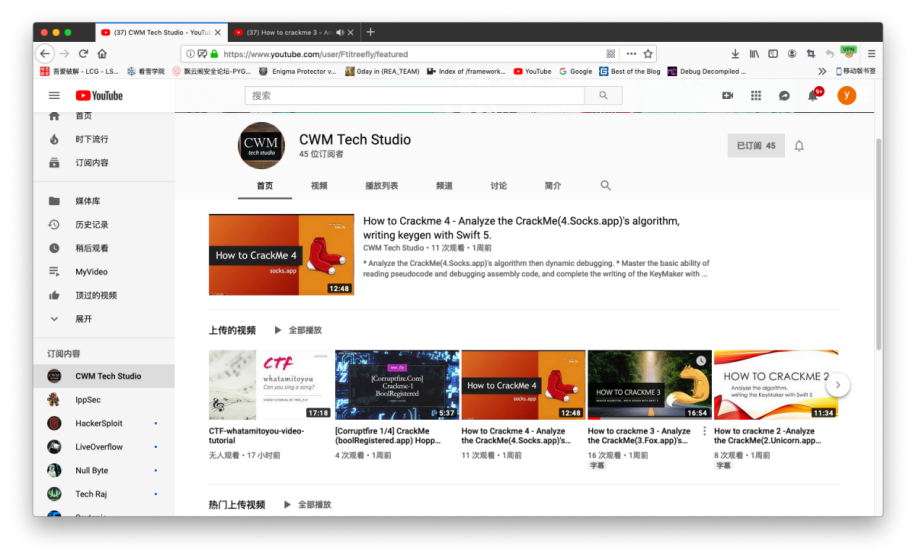Select the 首页 home channel tab
916x560 pixels.
265,186
